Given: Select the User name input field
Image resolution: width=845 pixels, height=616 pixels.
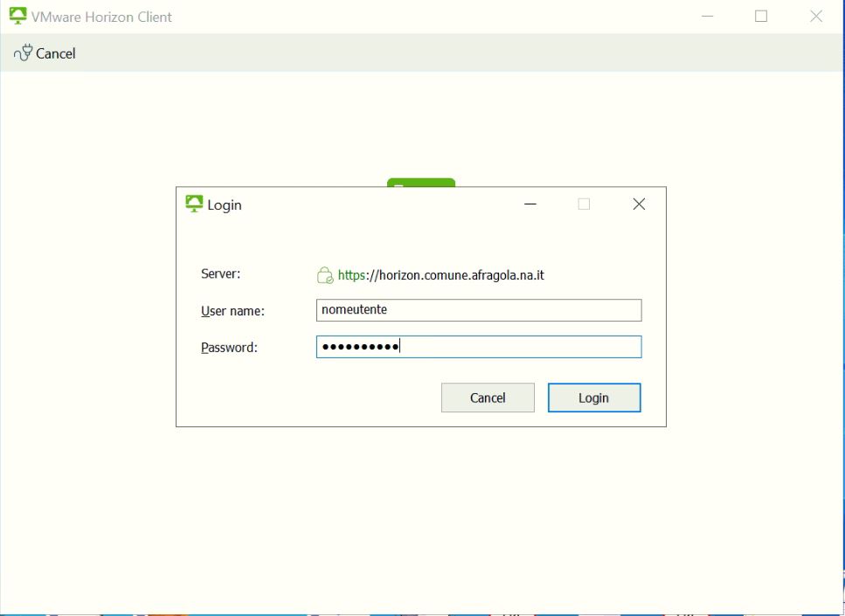Looking at the screenshot, I should tap(479, 310).
